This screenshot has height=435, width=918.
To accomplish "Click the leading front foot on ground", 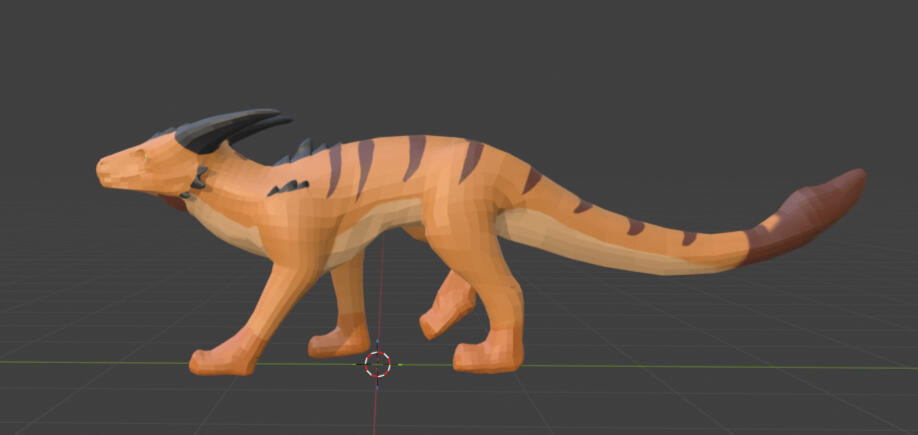I will pyautogui.click(x=222, y=360).
